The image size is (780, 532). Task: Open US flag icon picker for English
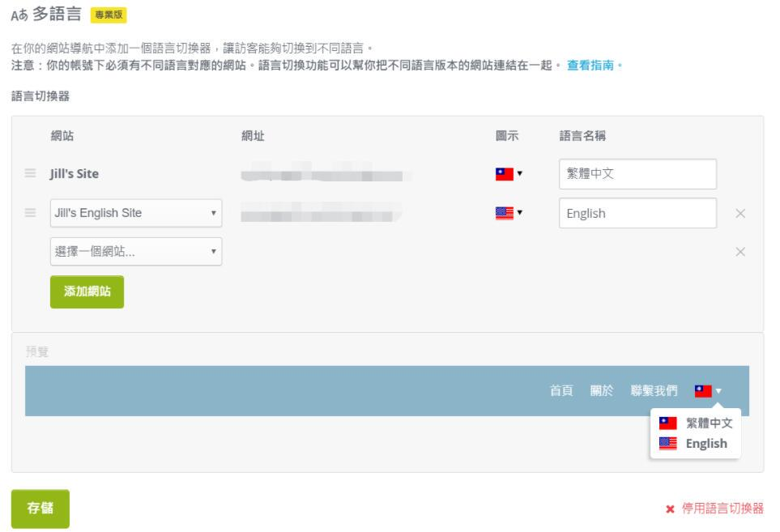point(509,213)
